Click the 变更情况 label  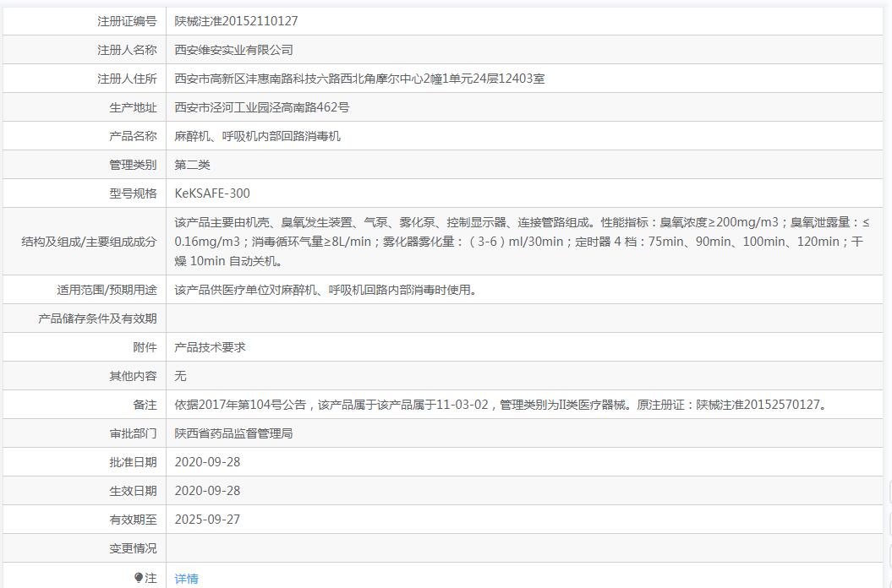click(133, 548)
